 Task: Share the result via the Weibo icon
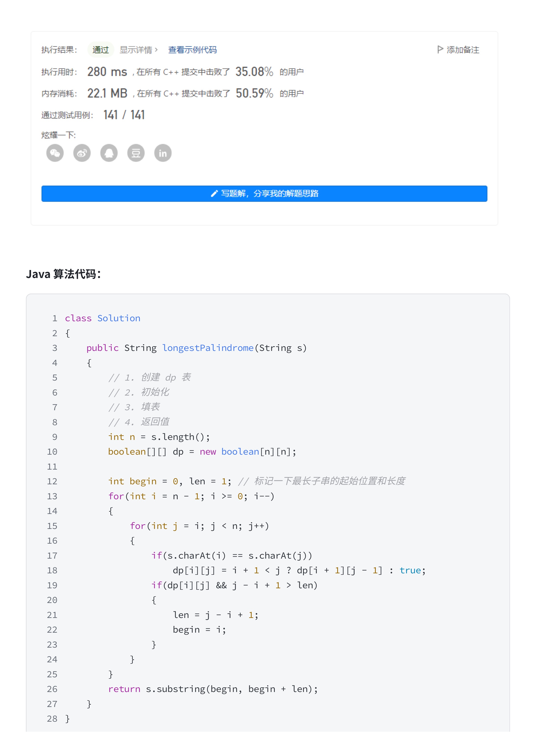(82, 153)
